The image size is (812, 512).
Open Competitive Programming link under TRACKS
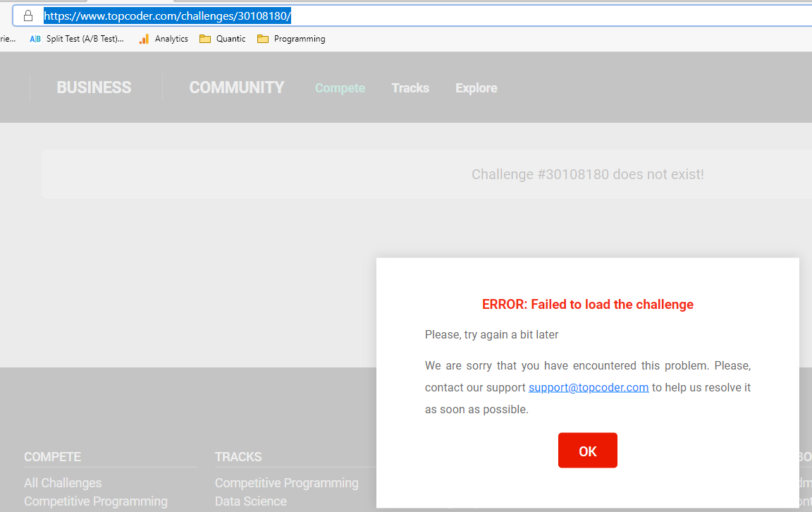pos(286,483)
